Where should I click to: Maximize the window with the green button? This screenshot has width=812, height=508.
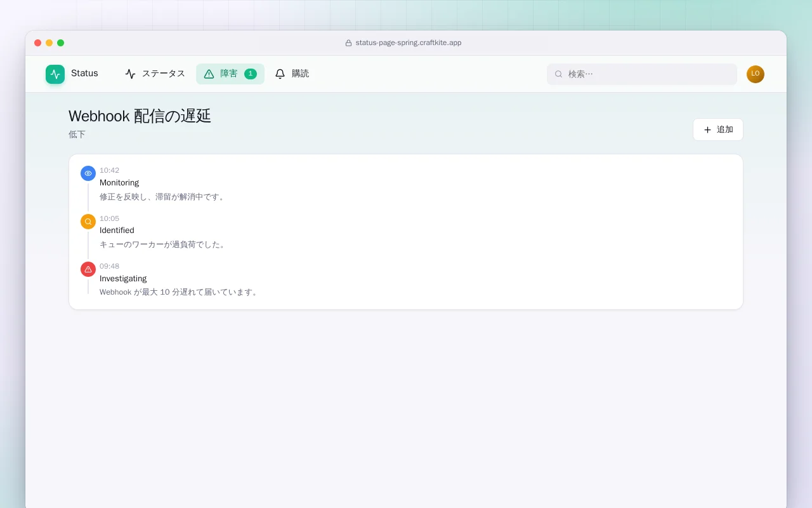coord(61,43)
